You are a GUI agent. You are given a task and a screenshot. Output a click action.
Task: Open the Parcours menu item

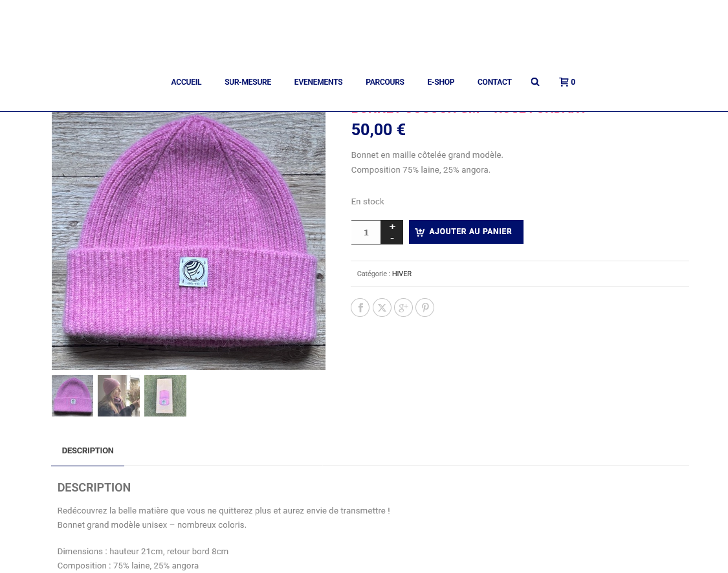385,82
